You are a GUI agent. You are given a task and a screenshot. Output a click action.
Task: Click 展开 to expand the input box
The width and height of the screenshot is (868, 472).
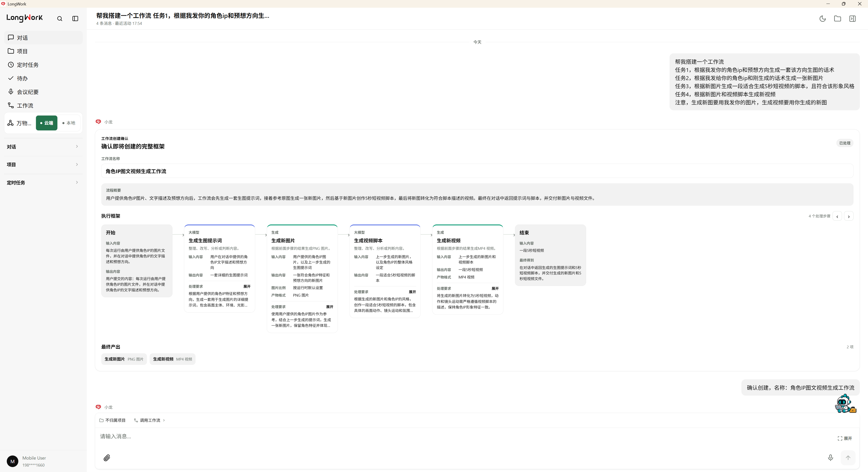(845, 438)
